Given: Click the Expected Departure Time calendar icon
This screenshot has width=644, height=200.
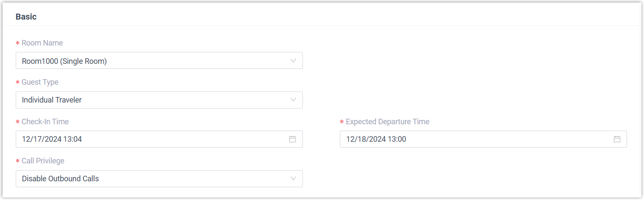Looking at the screenshot, I should pyautogui.click(x=617, y=139).
